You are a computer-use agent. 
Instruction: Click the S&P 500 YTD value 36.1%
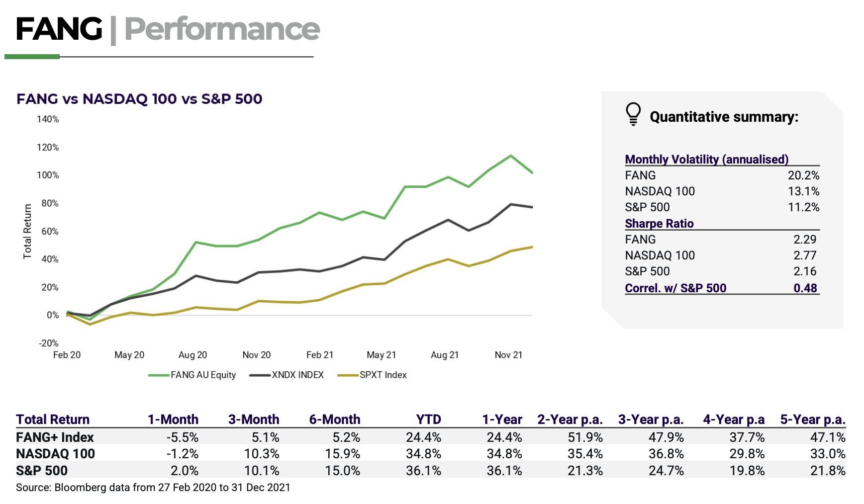tap(423, 471)
